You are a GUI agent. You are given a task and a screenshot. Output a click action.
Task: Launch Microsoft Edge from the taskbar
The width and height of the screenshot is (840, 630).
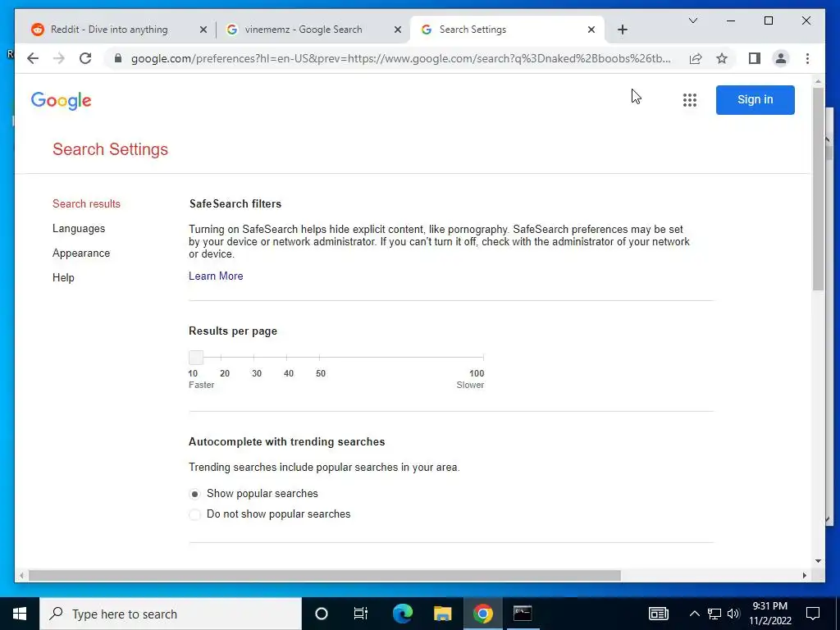(x=402, y=614)
